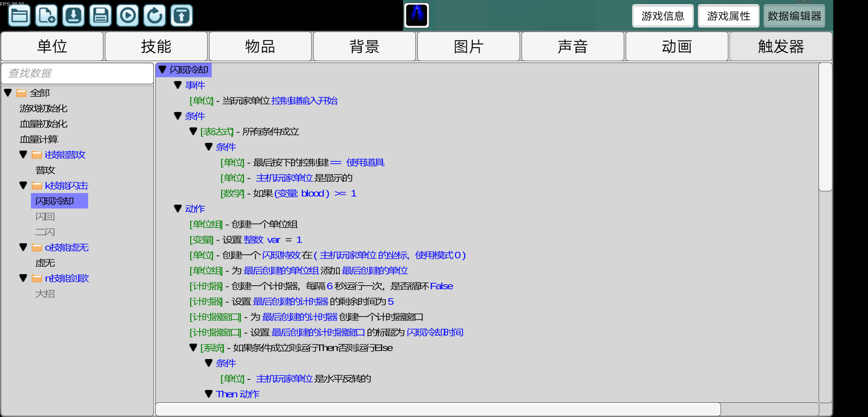
Task: Select the blood >= 1 condition row
Action: [x=288, y=193]
